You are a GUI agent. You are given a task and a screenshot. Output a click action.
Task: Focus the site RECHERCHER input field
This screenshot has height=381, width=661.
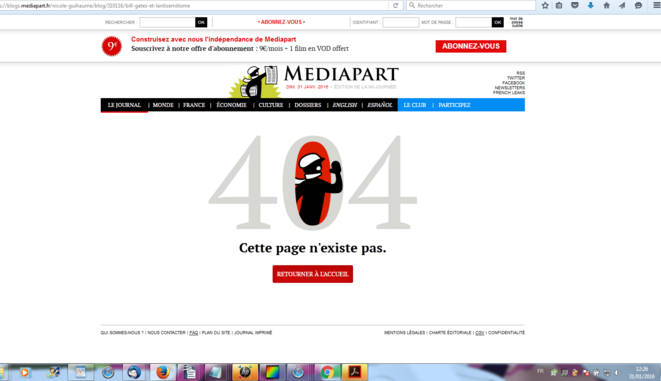pos(167,22)
